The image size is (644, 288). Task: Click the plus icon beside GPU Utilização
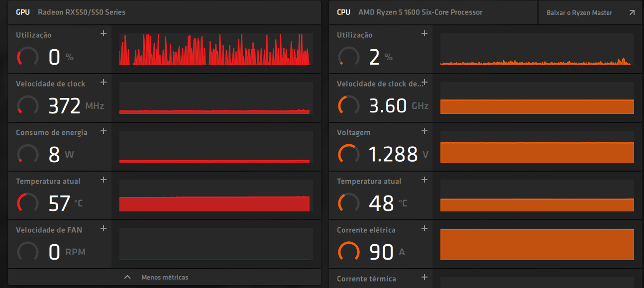click(x=104, y=33)
